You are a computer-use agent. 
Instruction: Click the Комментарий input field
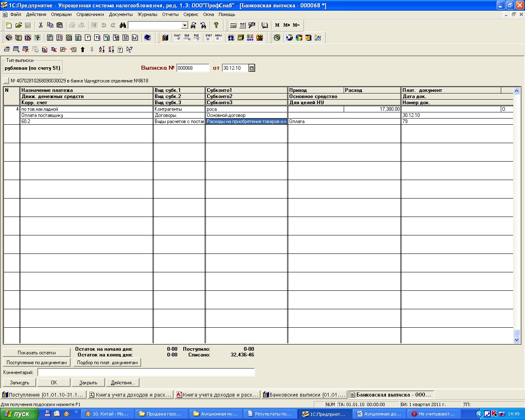(146, 372)
